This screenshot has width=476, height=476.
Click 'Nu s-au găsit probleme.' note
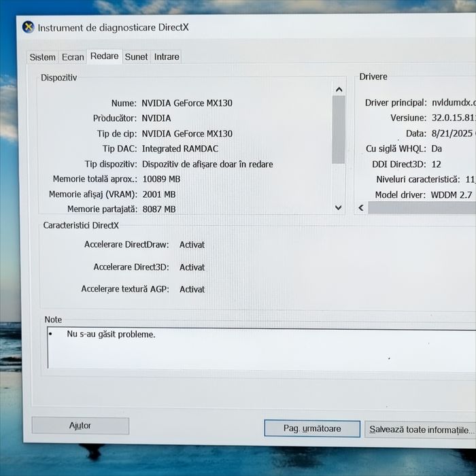coord(111,335)
